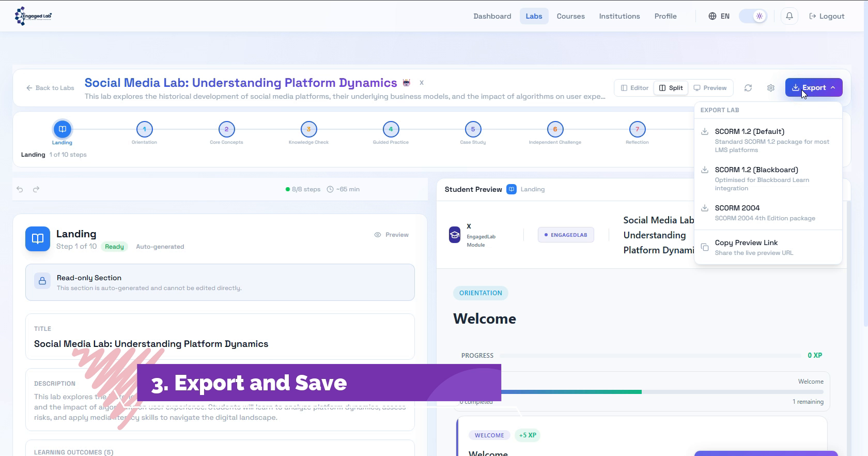
Task: Open lab settings gear icon
Action: coord(770,88)
